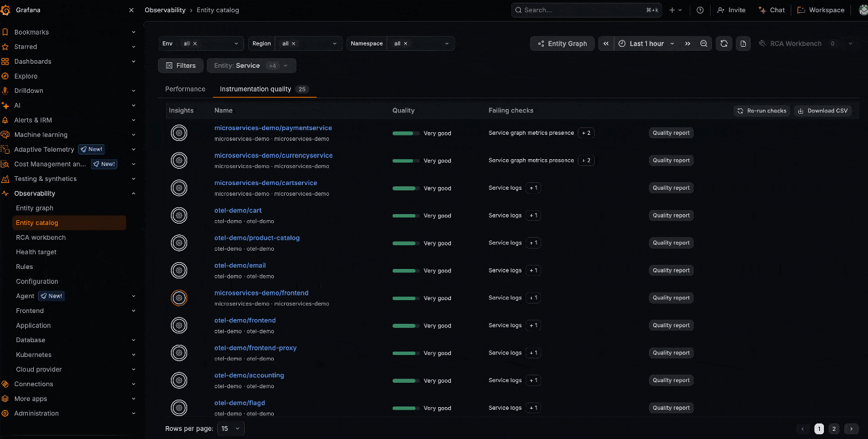The width and height of the screenshot is (868, 439).
Task: Expand the Kubernetes submenu chevron
Action: 134,355
